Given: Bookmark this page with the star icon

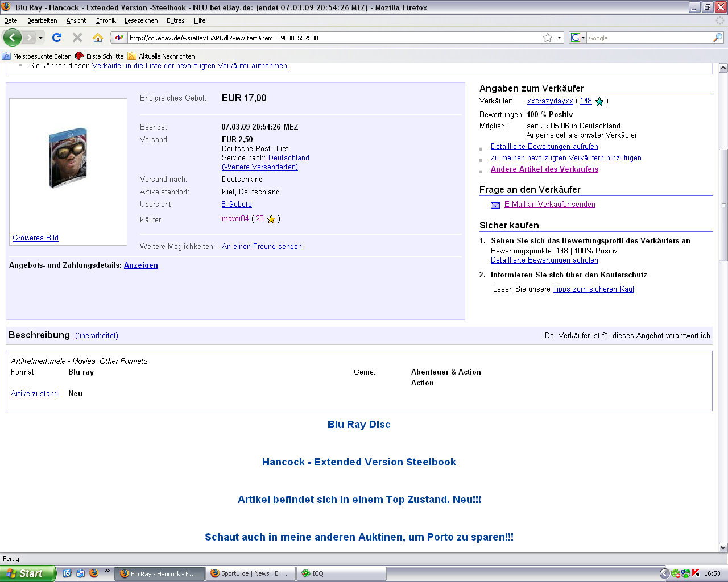Looking at the screenshot, I should pos(548,38).
